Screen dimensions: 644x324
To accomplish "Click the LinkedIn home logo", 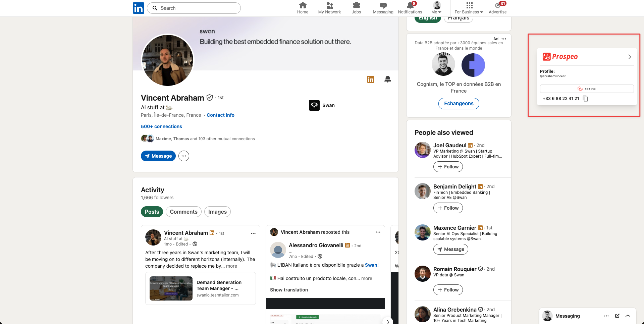I will [x=138, y=8].
